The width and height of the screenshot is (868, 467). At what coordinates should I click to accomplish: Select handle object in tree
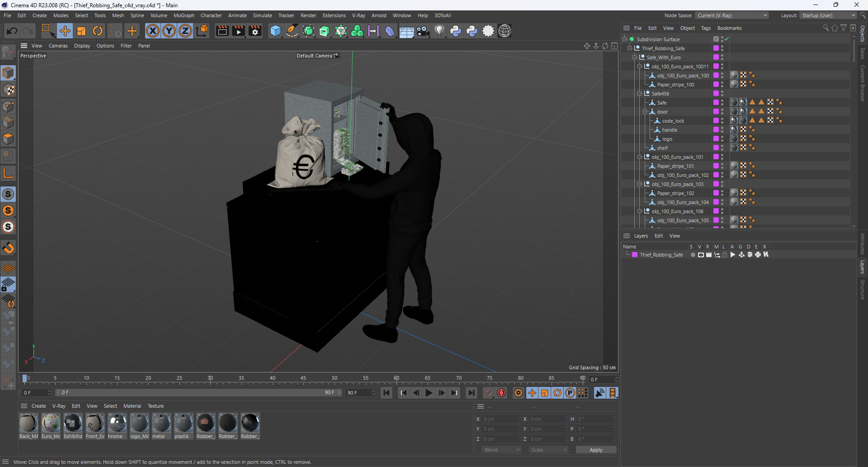(670, 130)
